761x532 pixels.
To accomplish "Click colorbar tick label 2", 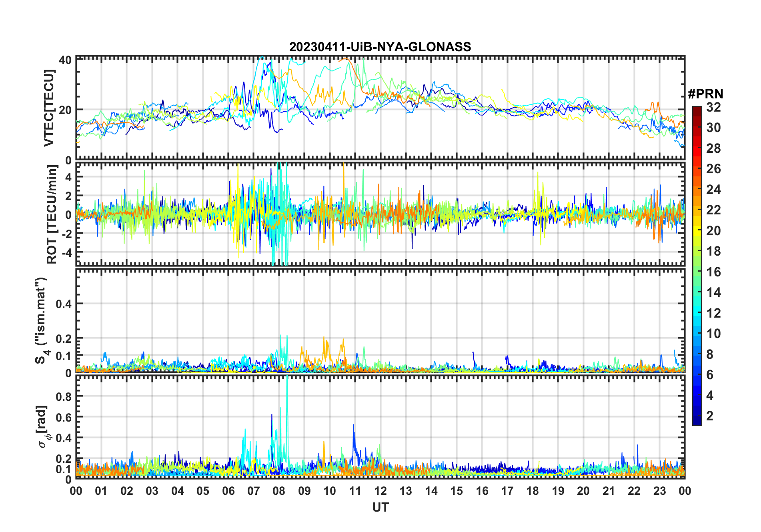I will pos(710,416).
